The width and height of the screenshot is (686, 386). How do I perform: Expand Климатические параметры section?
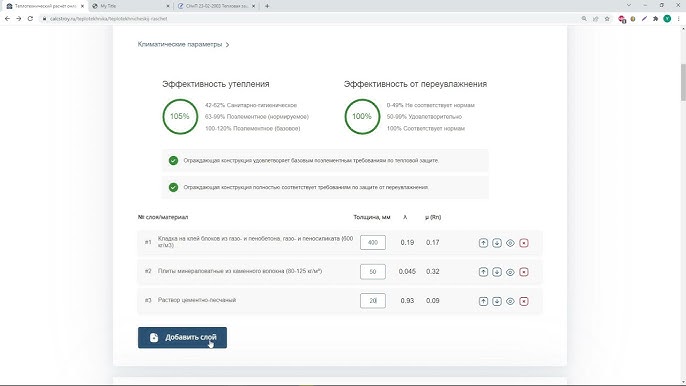click(183, 44)
